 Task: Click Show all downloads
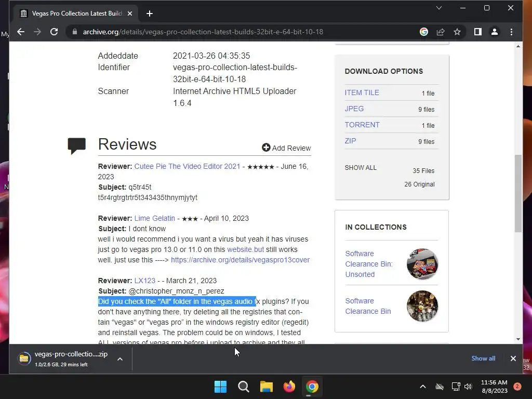pos(483,358)
